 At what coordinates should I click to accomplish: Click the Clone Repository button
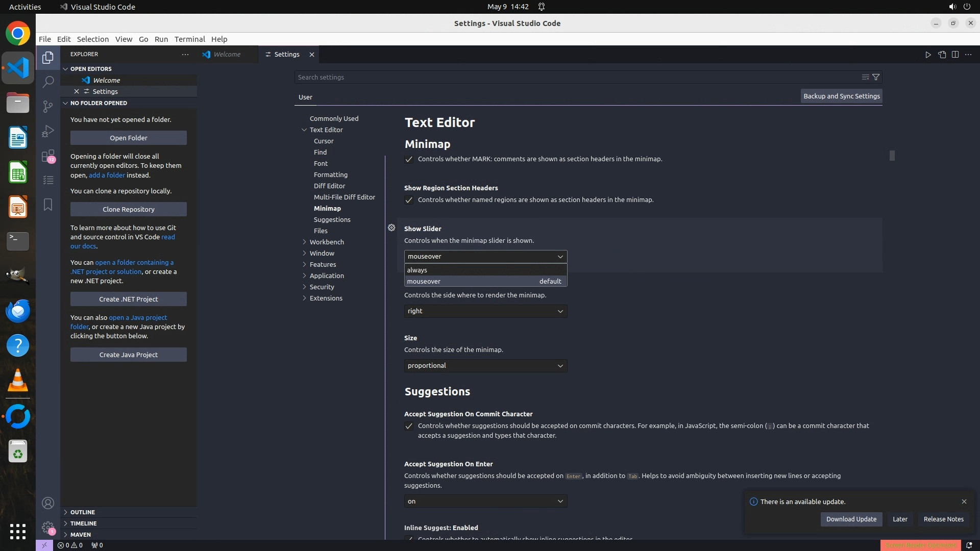128,209
